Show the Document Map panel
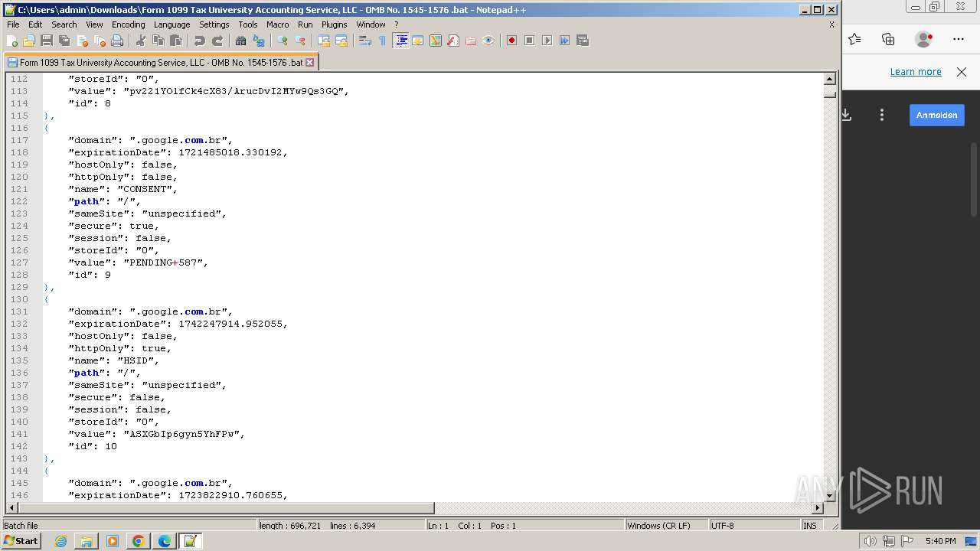 click(x=436, y=41)
